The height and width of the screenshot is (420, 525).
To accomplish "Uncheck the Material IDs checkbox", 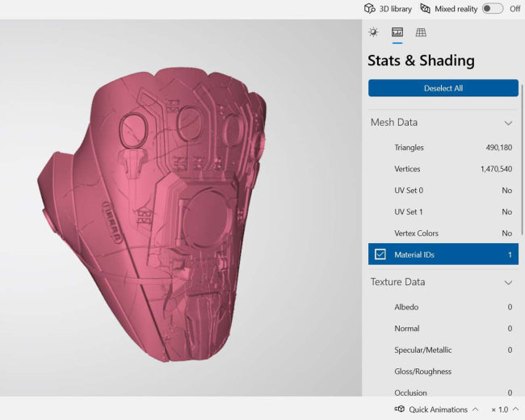I will (x=380, y=254).
